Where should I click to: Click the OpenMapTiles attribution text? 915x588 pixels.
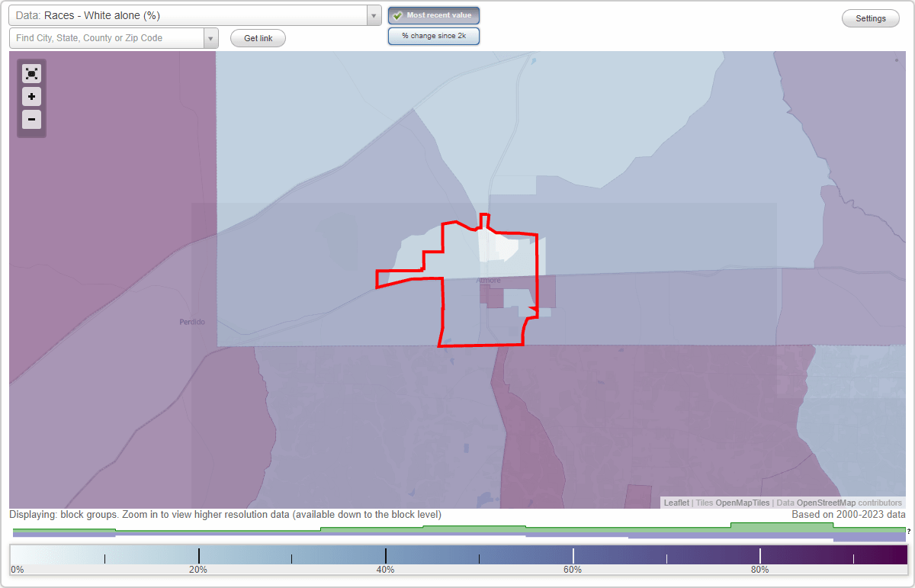click(743, 503)
